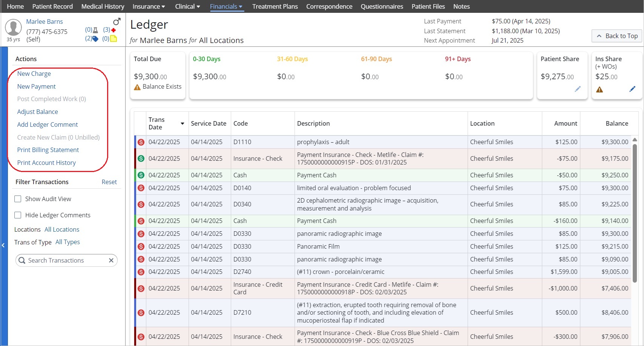Change Trans of Type All Types
This screenshot has height=346, width=644.
[x=67, y=242]
